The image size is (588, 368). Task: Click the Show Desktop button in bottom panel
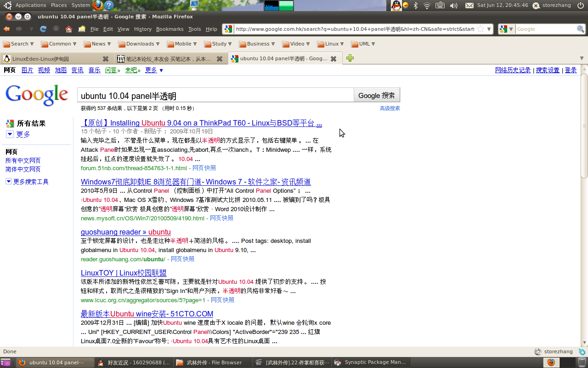(x=6, y=362)
